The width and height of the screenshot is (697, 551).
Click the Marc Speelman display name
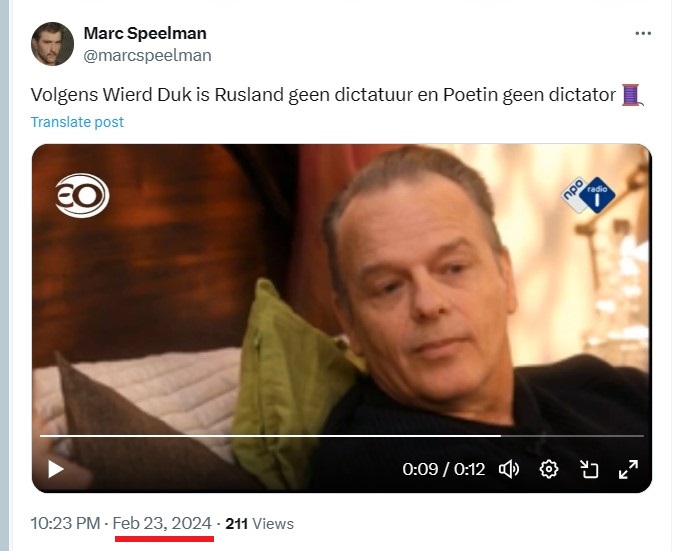(x=145, y=33)
